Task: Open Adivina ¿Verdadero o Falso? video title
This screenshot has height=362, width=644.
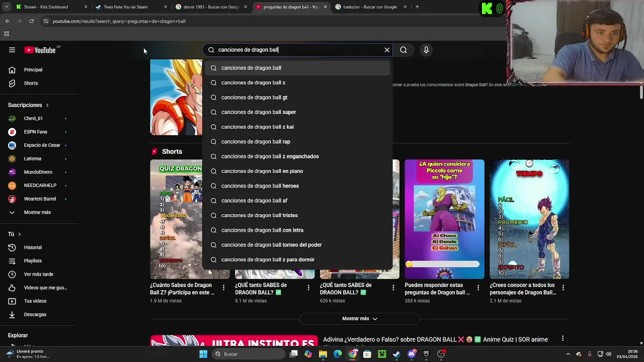Action: pyautogui.click(x=435, y=339)
